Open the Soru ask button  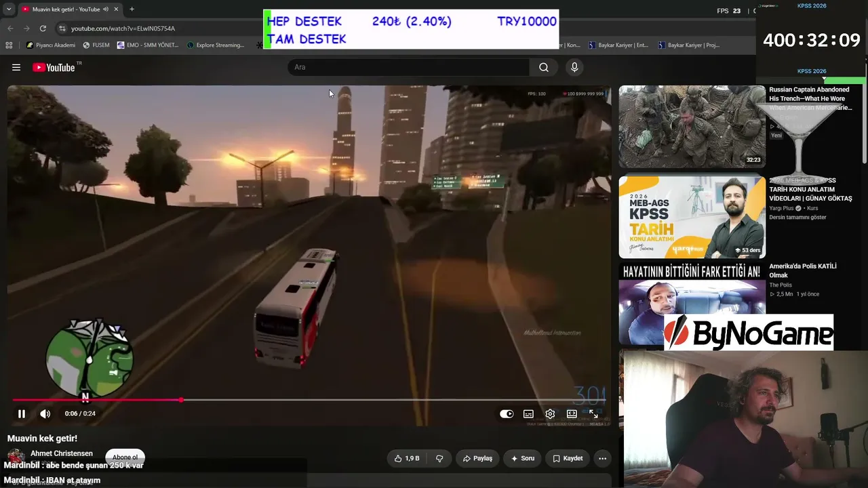tap(523, 458)
